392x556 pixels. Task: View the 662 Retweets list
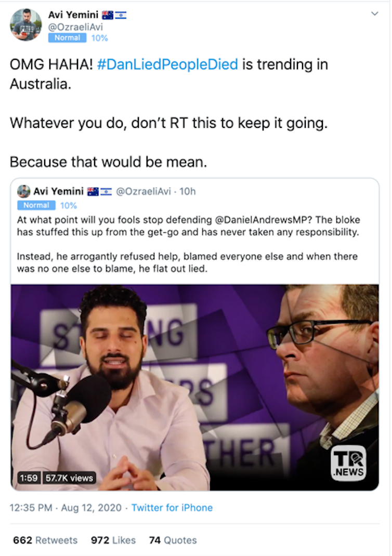(x=45, y=540)
